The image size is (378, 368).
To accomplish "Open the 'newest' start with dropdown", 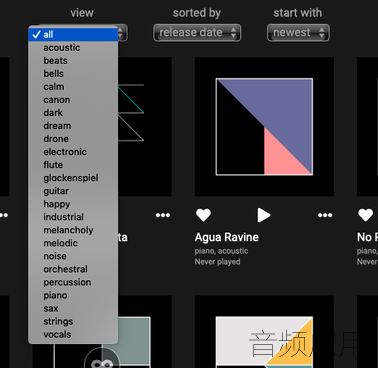I will pyautogui.click(x=298, y=33).
